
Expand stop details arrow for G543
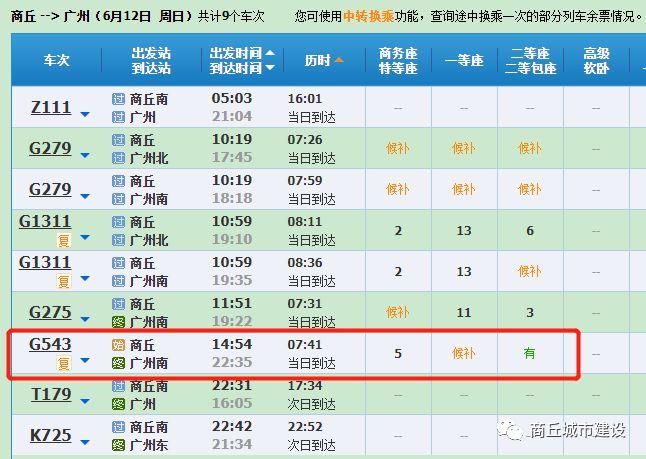point(85,361)
